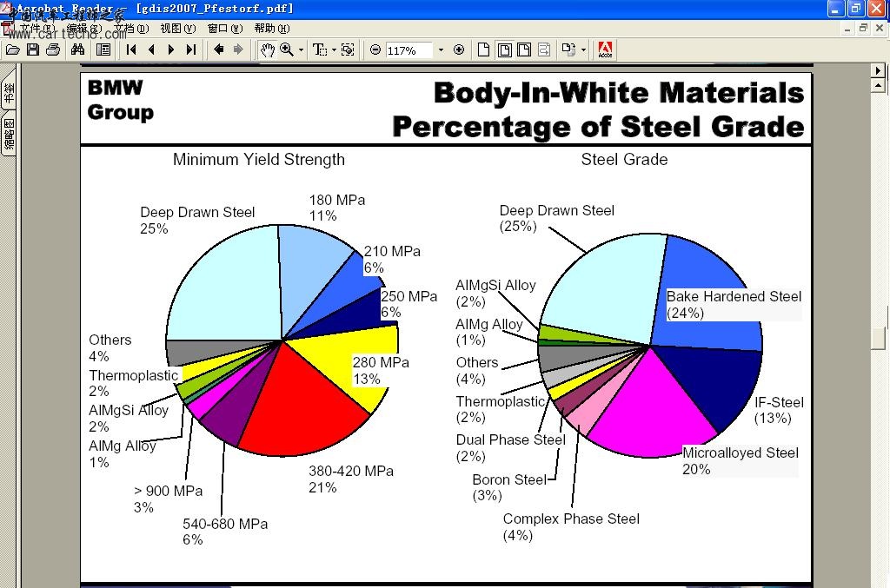Go forward to next view arrow
The height and width of the screenshot is (588, 890).
coord(238,50)
